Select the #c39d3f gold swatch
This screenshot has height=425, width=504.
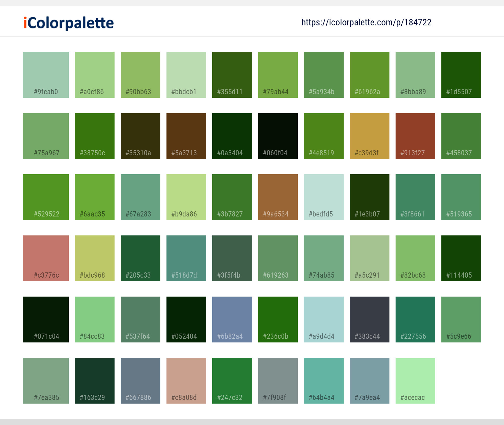[370, 136]
